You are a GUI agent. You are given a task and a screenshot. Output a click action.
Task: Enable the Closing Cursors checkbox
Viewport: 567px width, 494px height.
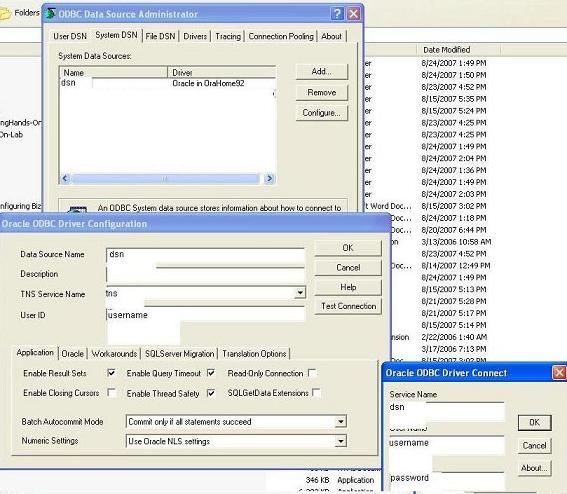[111, 393]
